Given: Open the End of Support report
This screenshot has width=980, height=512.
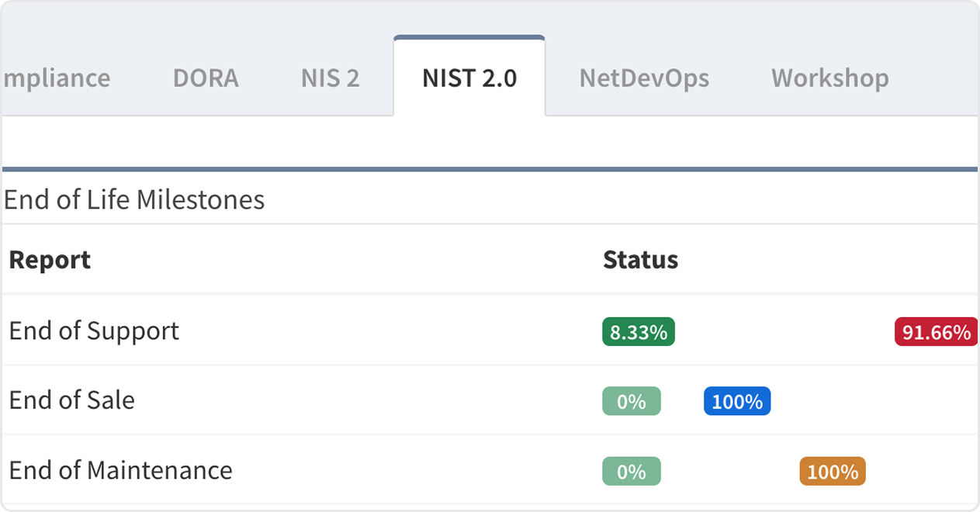Looking at the screenshot, I should (94, 331).
